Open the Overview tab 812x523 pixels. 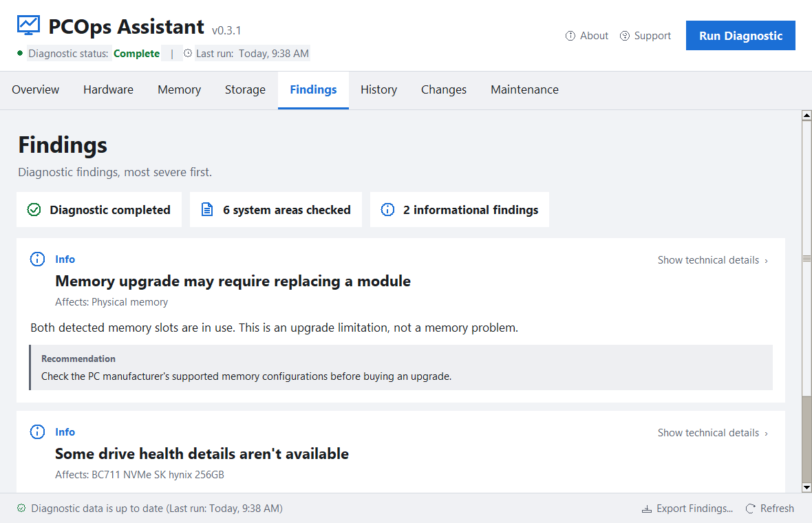click(36, 89)
